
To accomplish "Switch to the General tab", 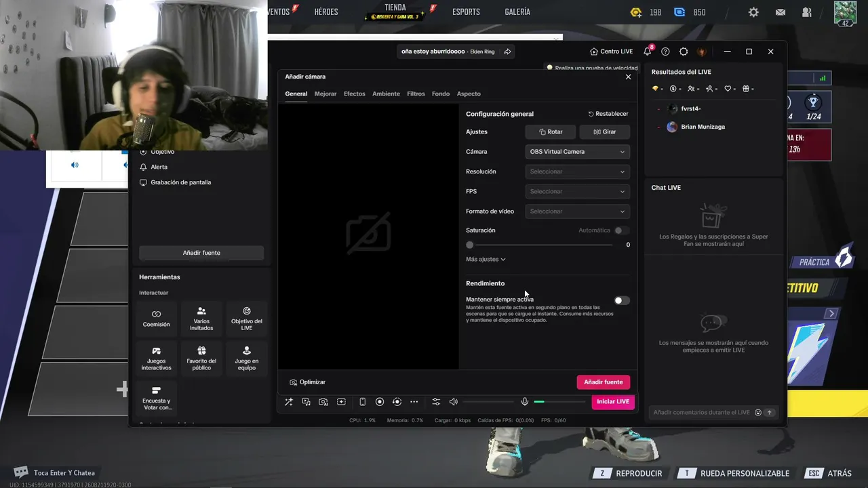I will coord(296,94).
